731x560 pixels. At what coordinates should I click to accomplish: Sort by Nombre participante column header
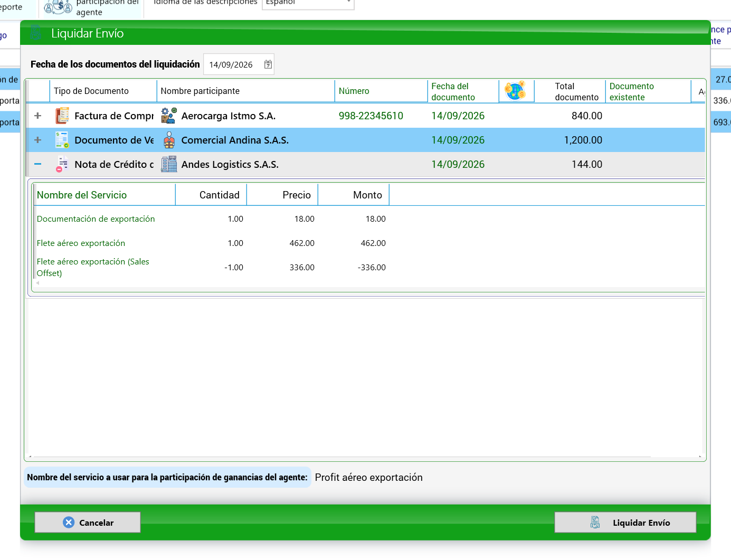246,91
